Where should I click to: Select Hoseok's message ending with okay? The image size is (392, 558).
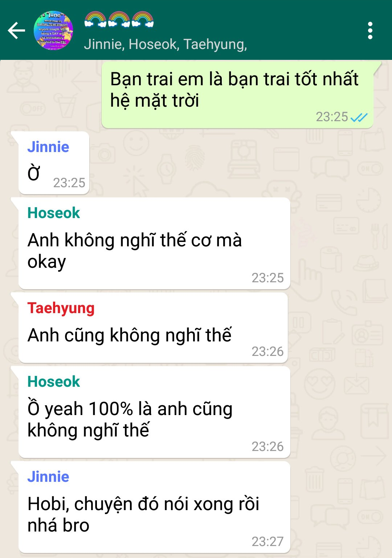tap(154, 243)
